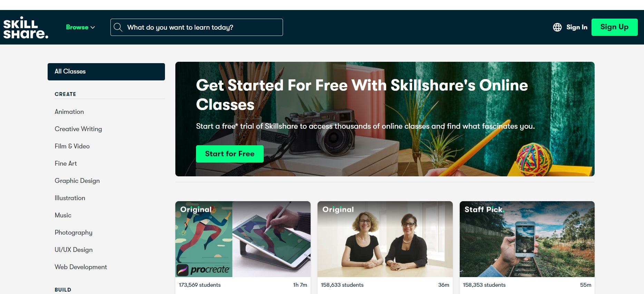Expand the Browse dropdown menu
Screen dimensions: 644x294
point(80,27)
